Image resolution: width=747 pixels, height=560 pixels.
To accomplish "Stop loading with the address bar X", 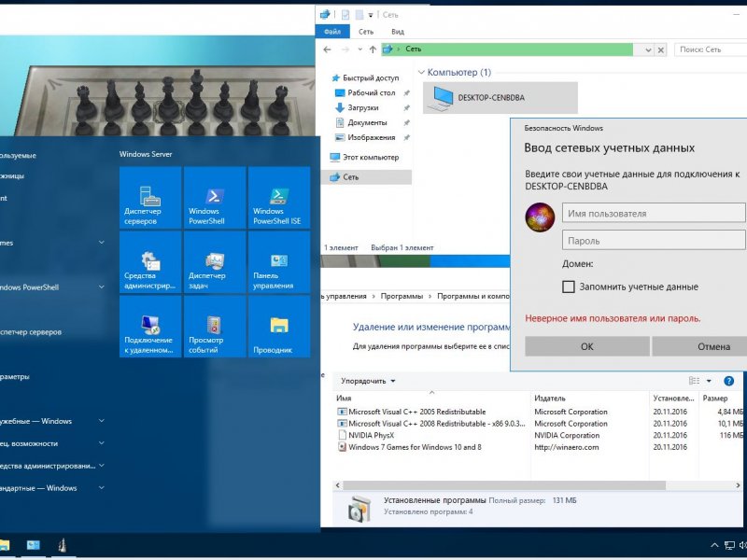I will click(x=661, y=49).
